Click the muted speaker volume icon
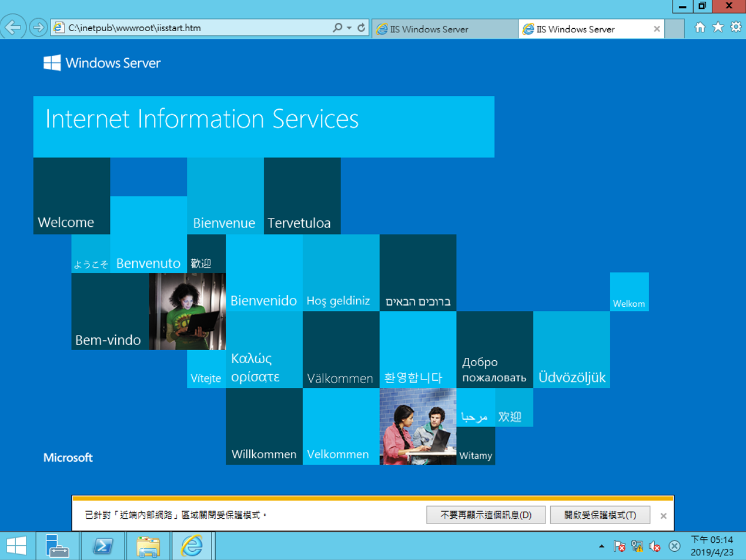Image resolution: width=746 pixels, height=560 pixels. point(655,546)
